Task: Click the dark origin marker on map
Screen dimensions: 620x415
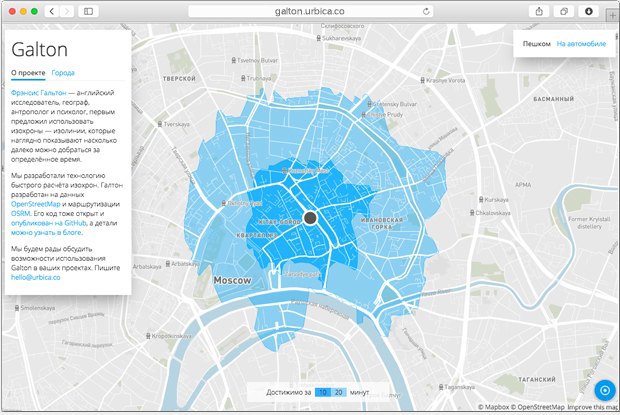Action: coord(310,218)
